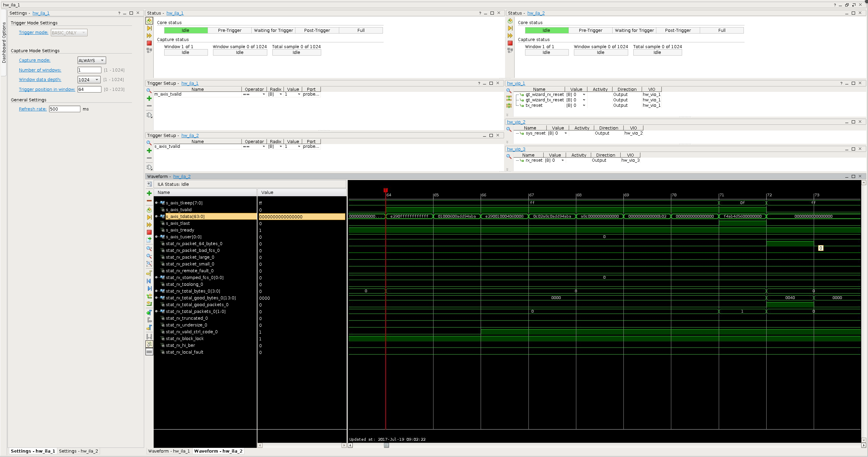This screenshot has width=868, height=457.
Task: Click export ILA data icon in waveform toolbar
Action: pyautogui.click(x=149, y=240)
